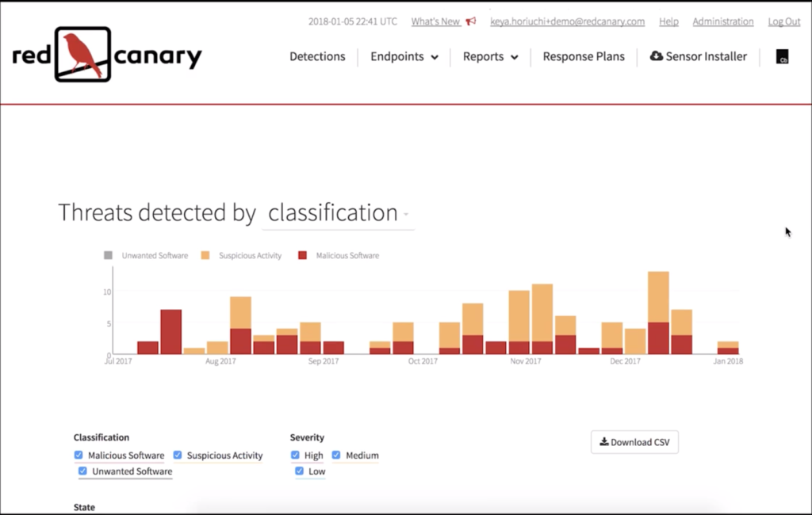Disable the Unwanted Software checkbox
Screen dimensions: 812x515
(x=82, y=471)
